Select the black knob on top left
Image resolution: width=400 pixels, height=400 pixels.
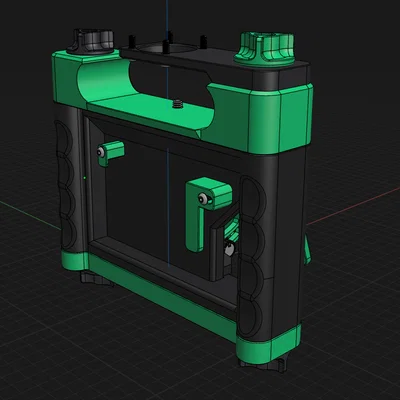tap(90, 41)
